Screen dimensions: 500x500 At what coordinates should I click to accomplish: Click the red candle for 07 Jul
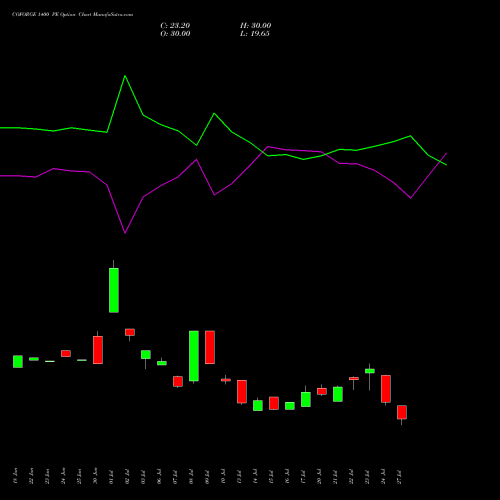tap(178, 381)
